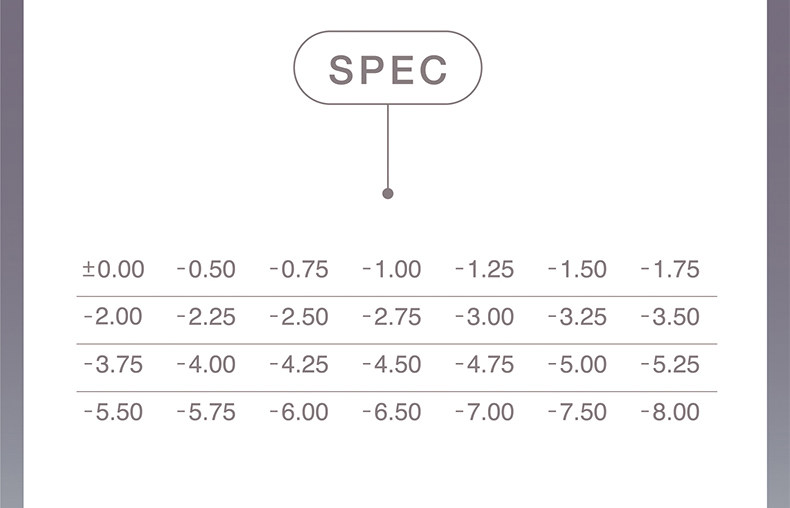Choose the -0.50 power option
The height and width of the screenshot is (508, 790).
(206, 270)
